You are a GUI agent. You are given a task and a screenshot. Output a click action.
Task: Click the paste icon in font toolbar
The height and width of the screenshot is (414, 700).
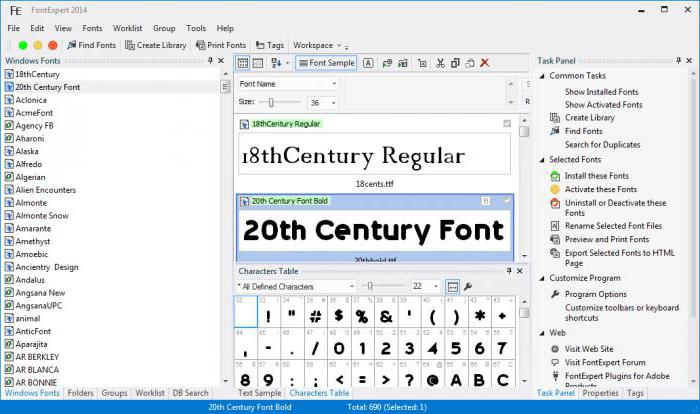point(470,63)
